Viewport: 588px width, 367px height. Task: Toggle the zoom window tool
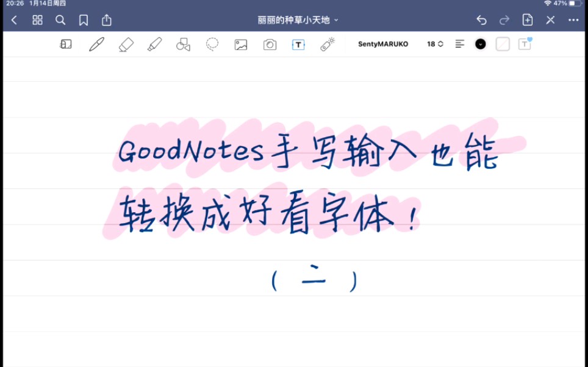[x=66, y=45]
